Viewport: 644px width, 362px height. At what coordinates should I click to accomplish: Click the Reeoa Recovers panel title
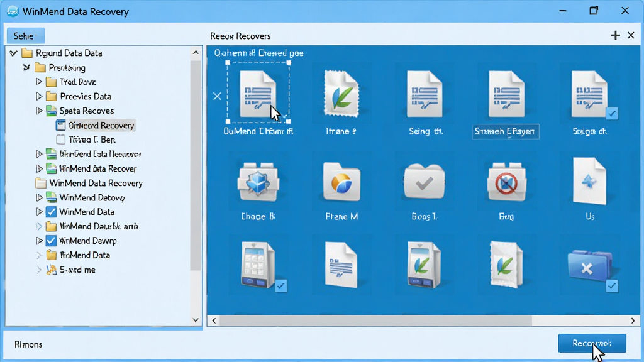coord(240,36)
